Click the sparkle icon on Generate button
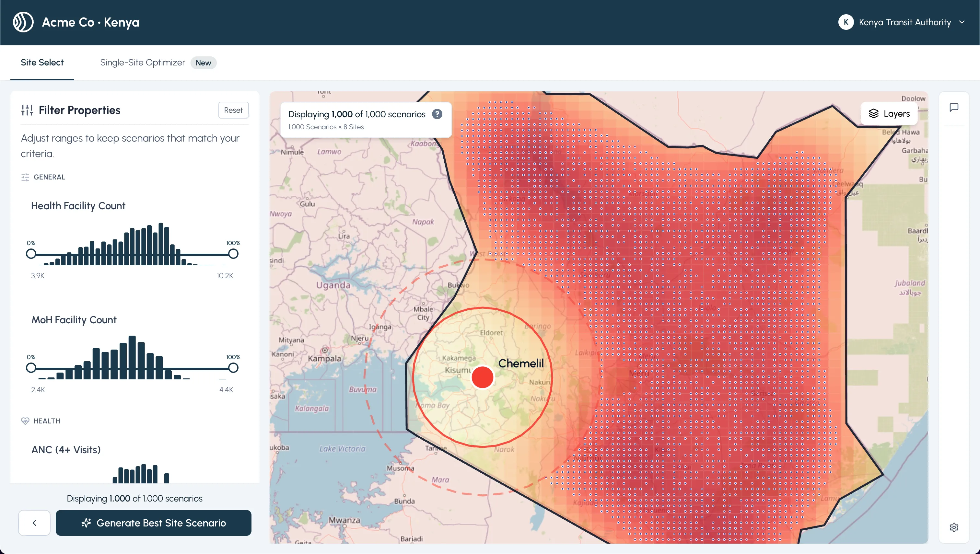The width and height of the screenshot is (980, 554). pyautogui.click(x=87, y=523)
